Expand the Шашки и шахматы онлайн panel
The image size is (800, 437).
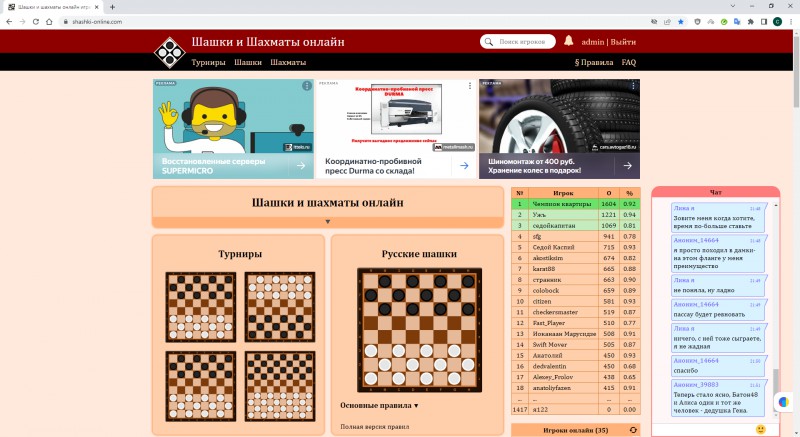tap(328, 222)
